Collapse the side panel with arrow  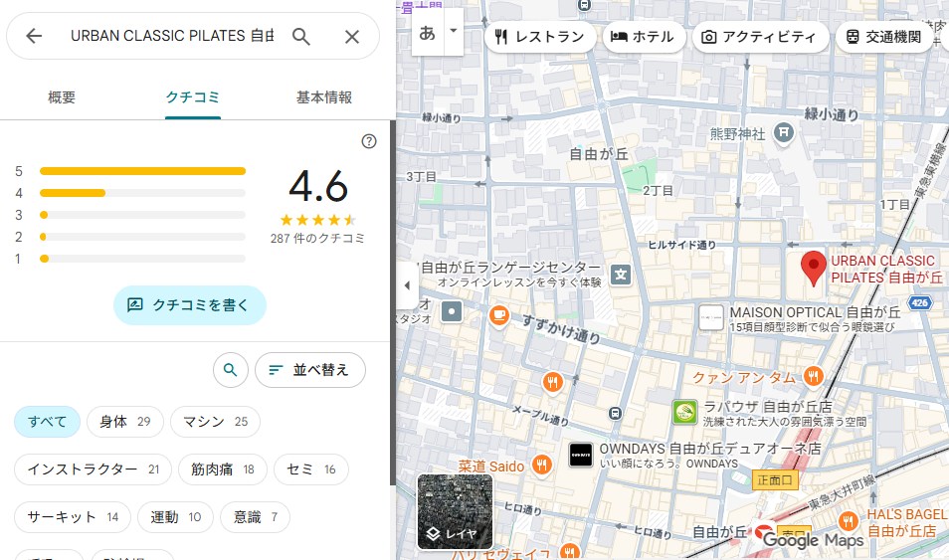pos(406,286)
